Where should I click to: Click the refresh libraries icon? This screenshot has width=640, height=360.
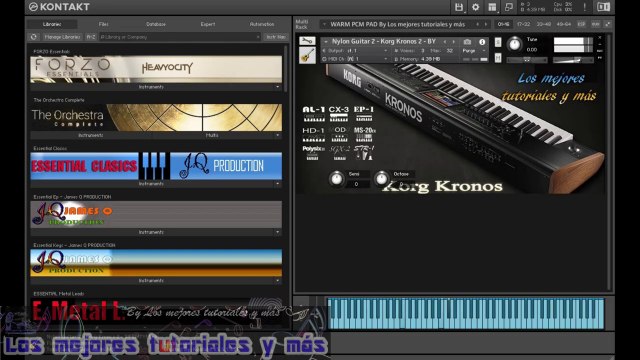point(33,37)
